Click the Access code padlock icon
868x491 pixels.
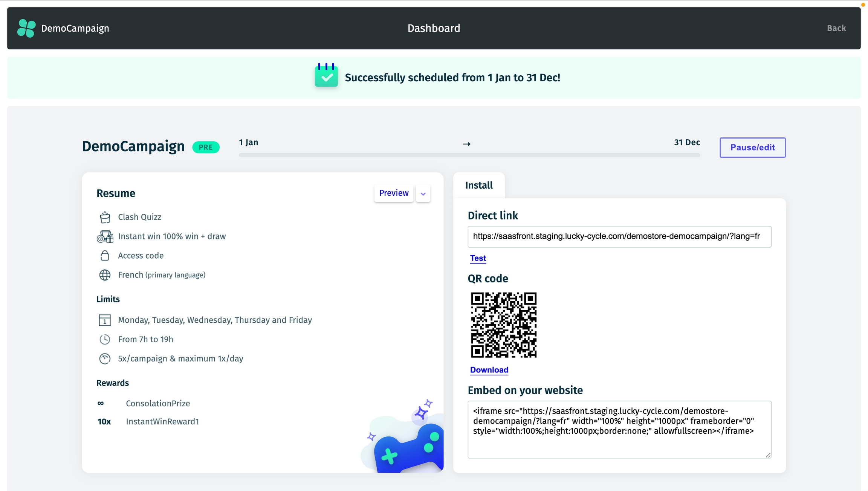[105, 256]
